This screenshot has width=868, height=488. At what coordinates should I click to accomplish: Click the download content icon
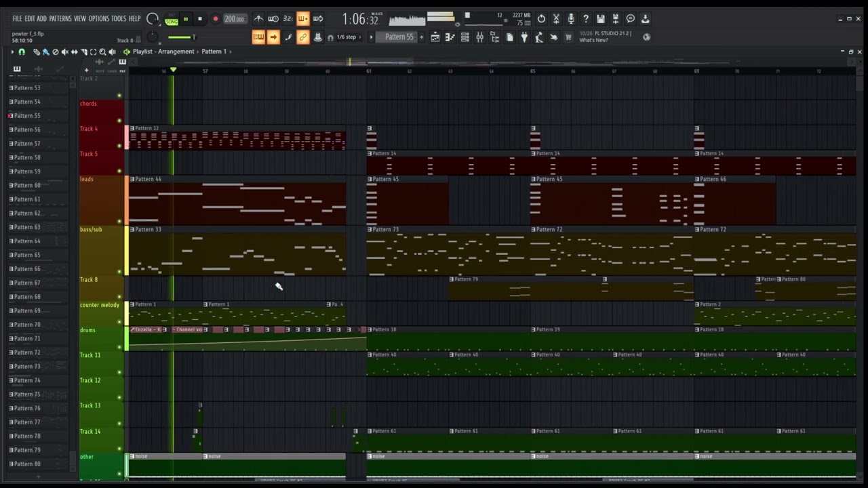[x=645, y=19]
